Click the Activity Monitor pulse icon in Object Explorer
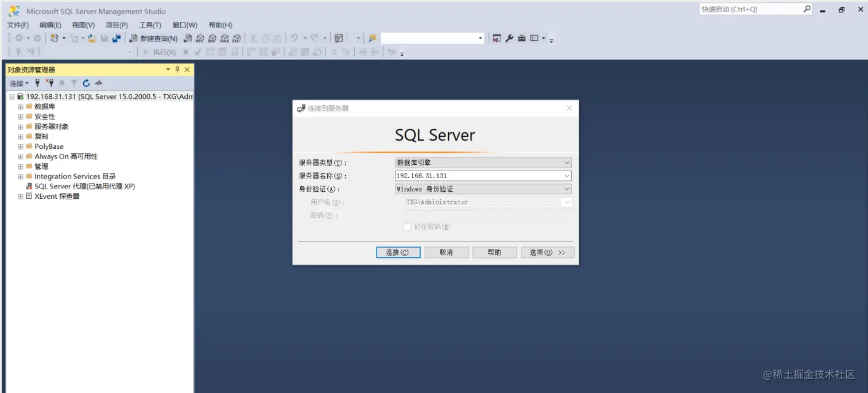Screen dimensions: 868x393 (99, 83)
